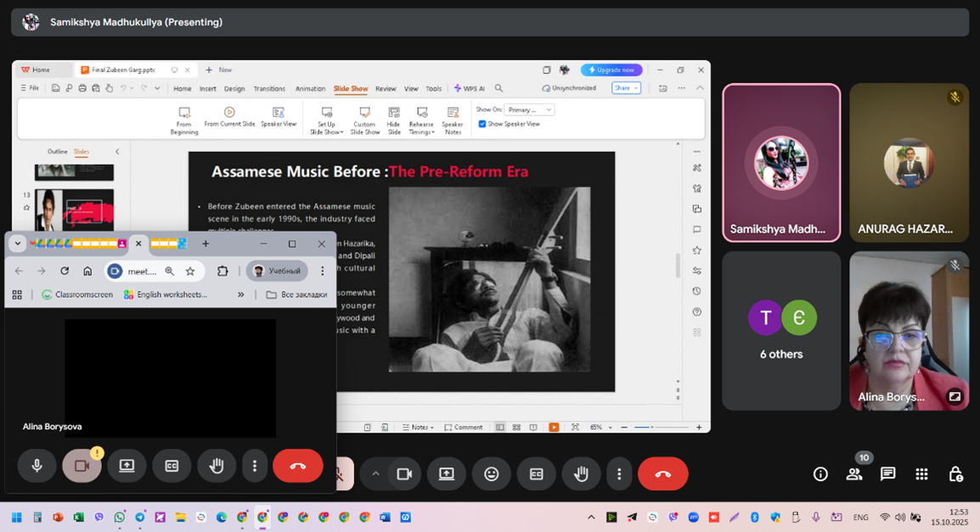The width and height of the screenshot is (980, 532).
Task: Open host controls lock icon
Action: 955,474
